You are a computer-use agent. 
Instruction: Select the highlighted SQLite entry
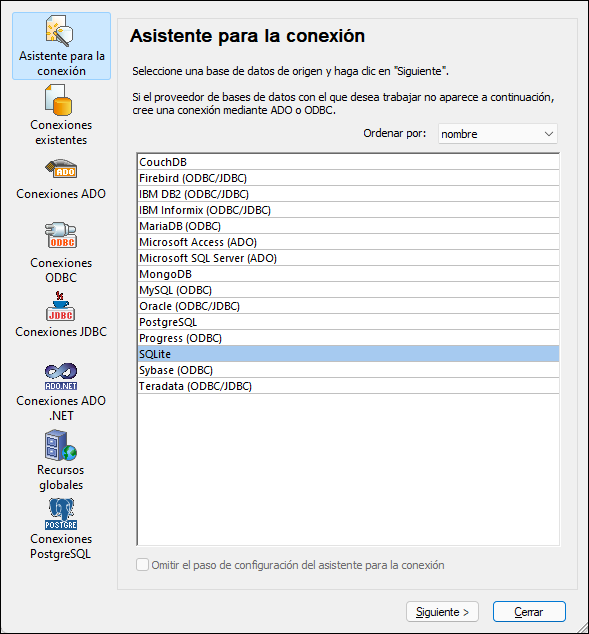(348, 354)
